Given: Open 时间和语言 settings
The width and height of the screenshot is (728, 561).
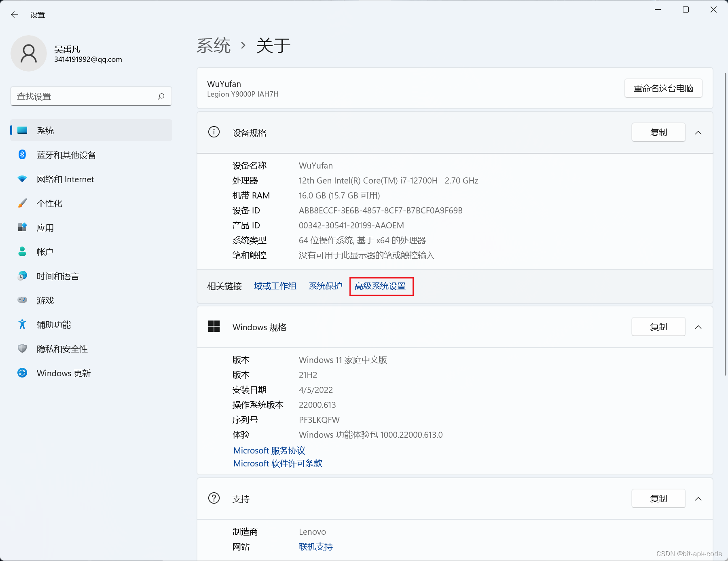Looking at the screenshot, I should pos(91,276).
